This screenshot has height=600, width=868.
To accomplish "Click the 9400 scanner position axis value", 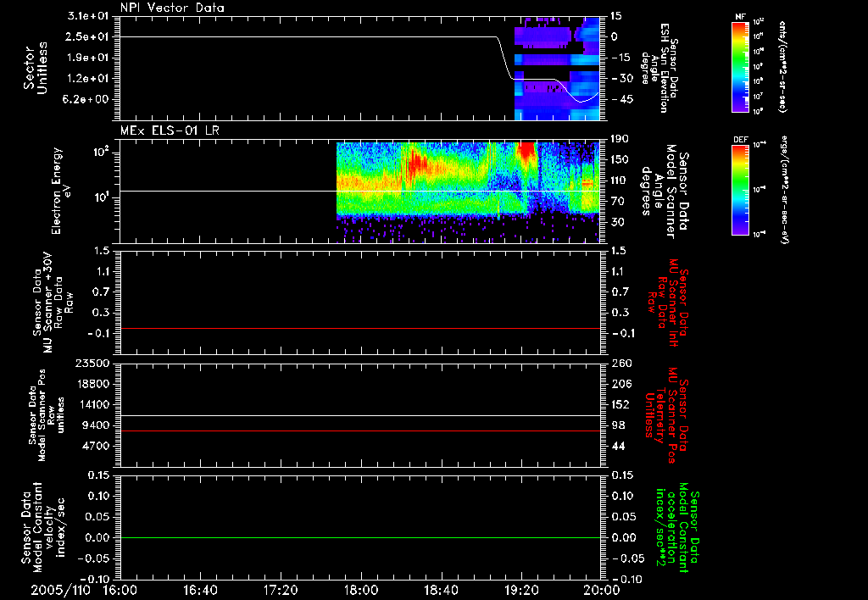I will (95, 425).
